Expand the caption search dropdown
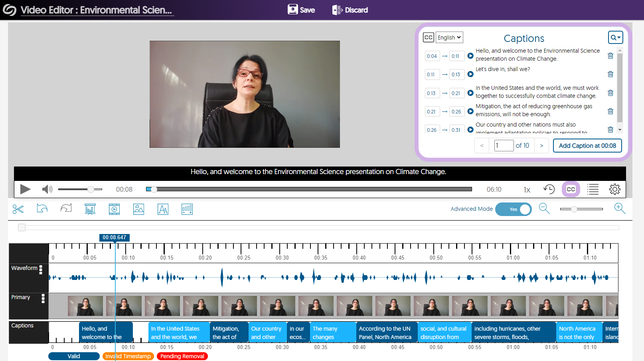644x361 pixels. pyautogui.click(x=615, y=38)
